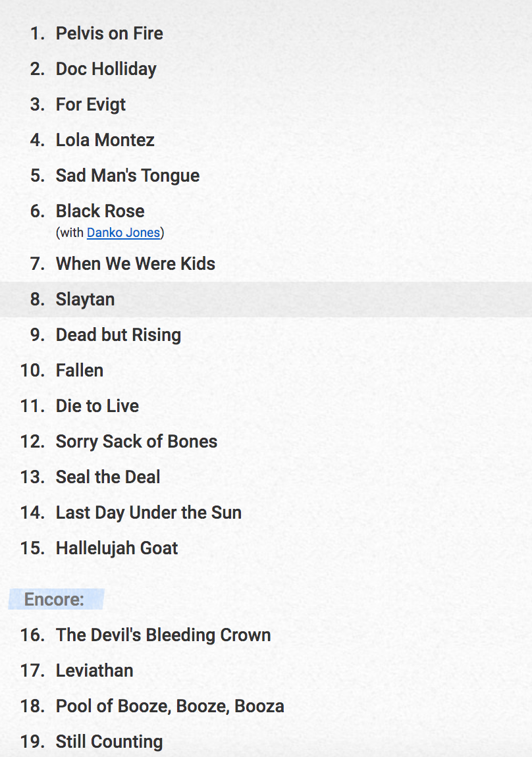The height and width of the screenshot is (757, 532).
Task: Select the Hallelujah Goat song
Action: click(117, 548)
